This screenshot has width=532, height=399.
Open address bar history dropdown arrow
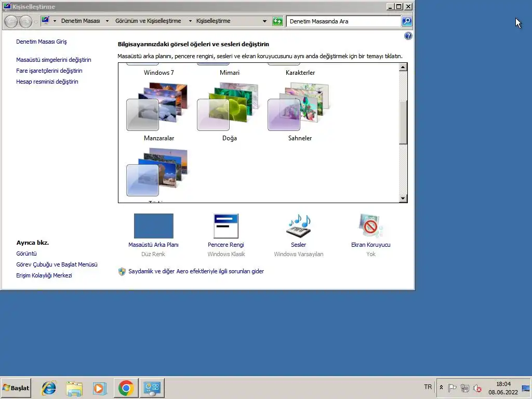click(264, 21)
